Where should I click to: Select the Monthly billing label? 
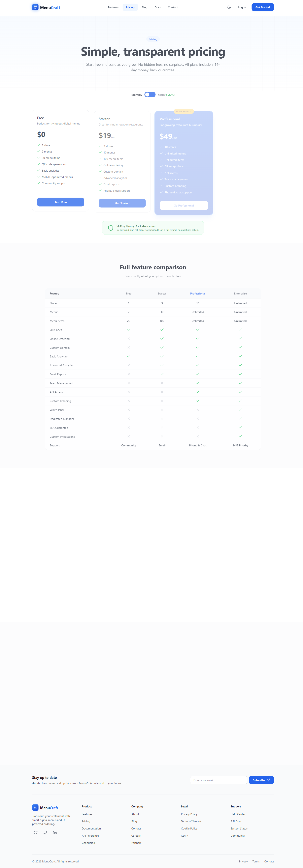(x=137, y=95)
